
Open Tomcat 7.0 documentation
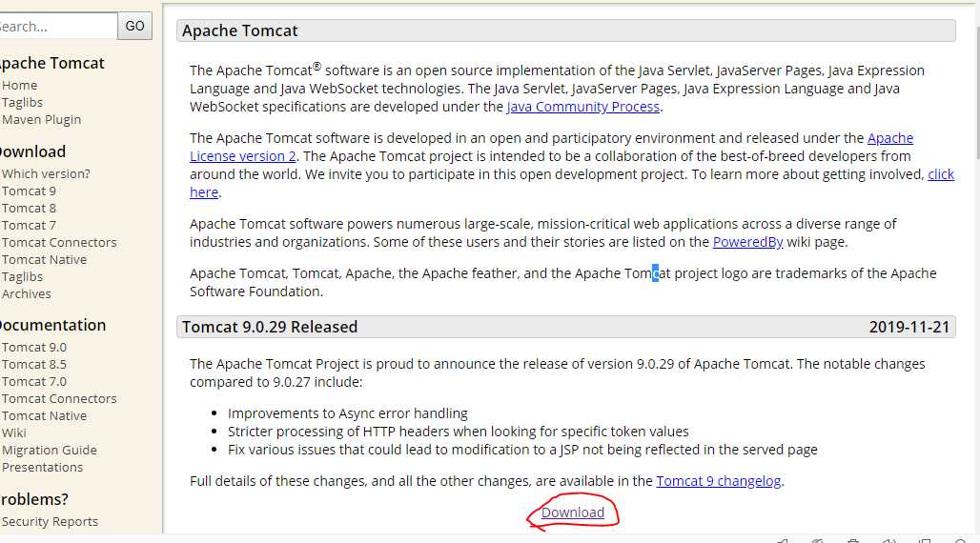pos(33,381)
